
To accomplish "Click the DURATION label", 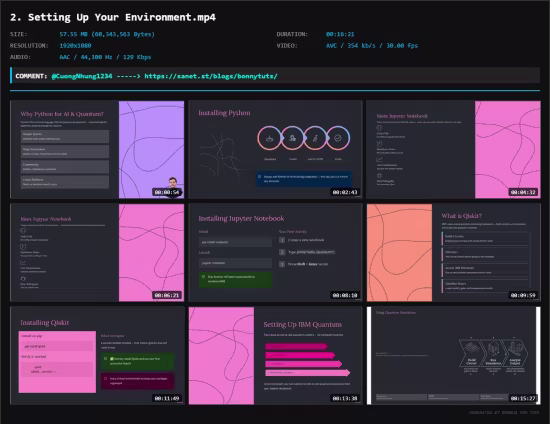I will pos(292,34).
